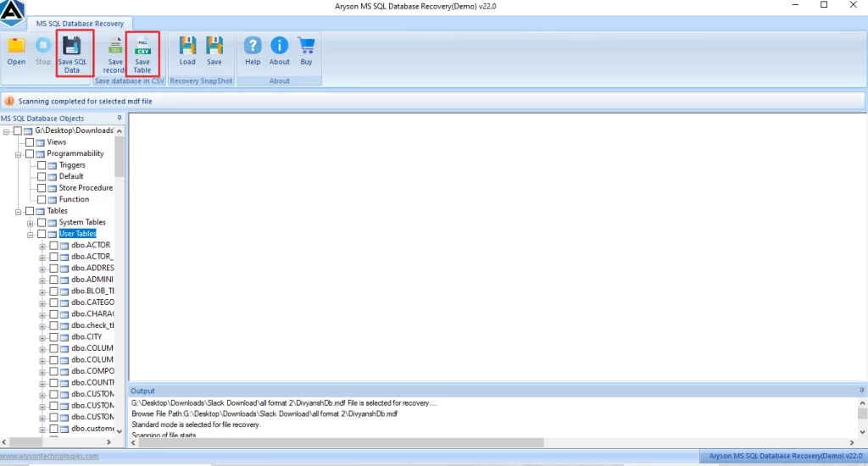Check the root G:\Desktop\Downloads checkbox

point(18,130)
